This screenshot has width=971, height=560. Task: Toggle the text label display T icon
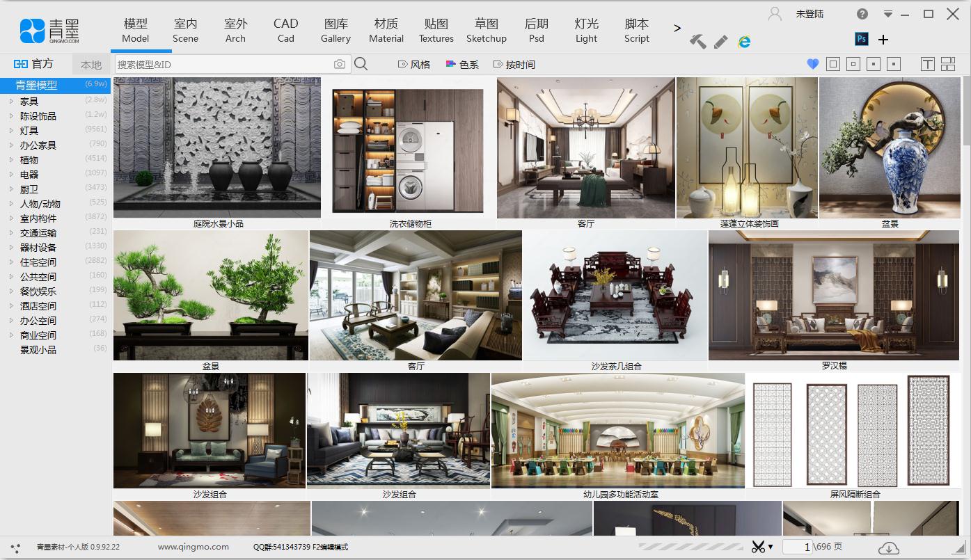927,64
